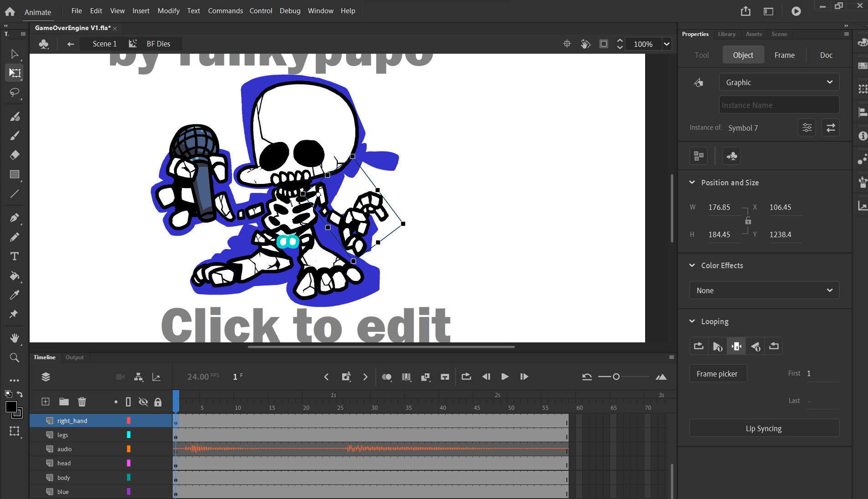This screenshot has width=868, height=499.
Task: Click the Lip Syncing button
Action: pyautogui.click(x=764, y=428)
